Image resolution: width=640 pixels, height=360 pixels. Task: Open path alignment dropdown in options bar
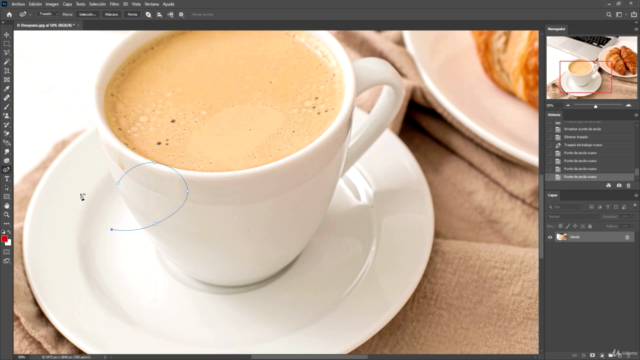pyautogui.click(x=159, y=14)
